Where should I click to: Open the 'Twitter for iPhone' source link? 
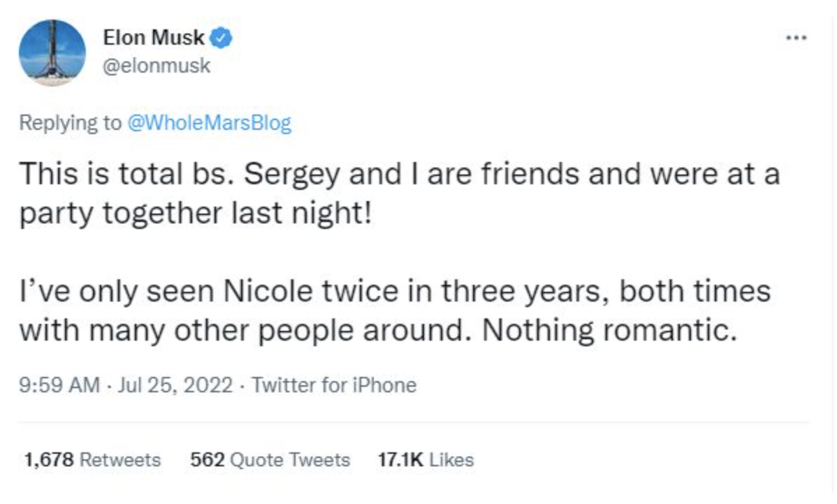[333, 385]
